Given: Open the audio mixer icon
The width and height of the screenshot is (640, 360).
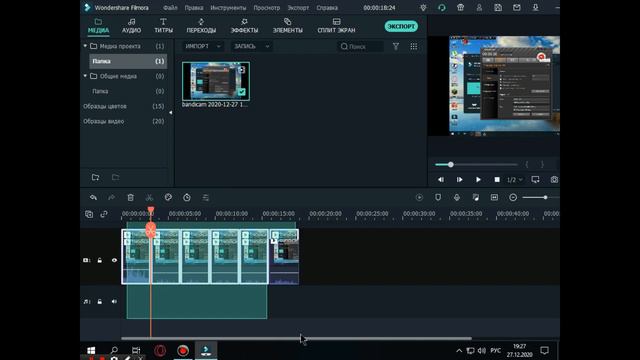Looking at the screenshot, I should coord(476,198).
